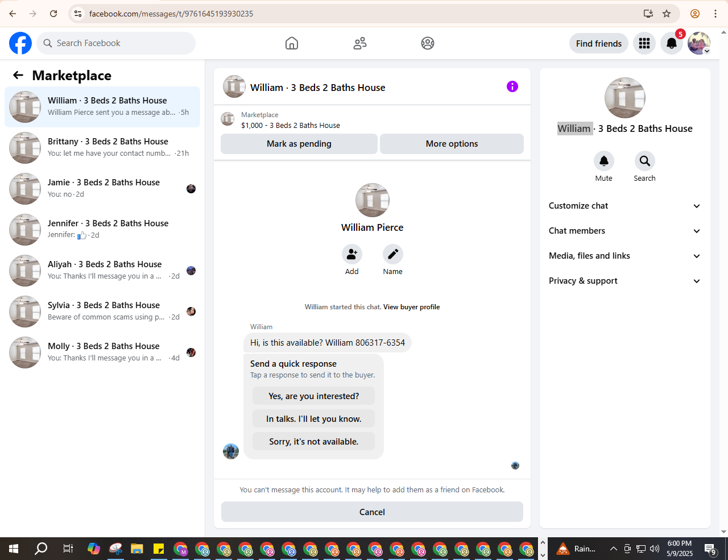
Task: Open the View buyer profile link
Action: [411, 307]
